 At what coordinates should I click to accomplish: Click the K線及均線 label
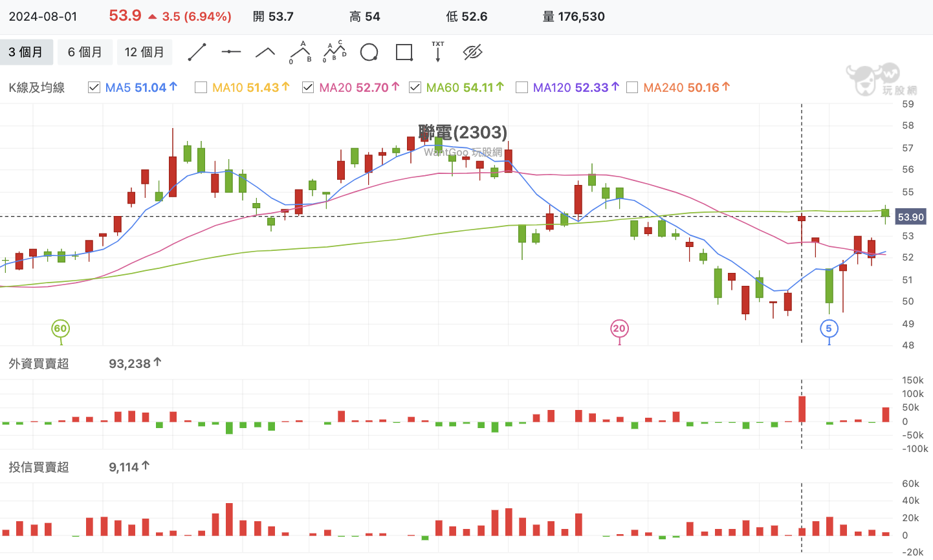[37, 87]
